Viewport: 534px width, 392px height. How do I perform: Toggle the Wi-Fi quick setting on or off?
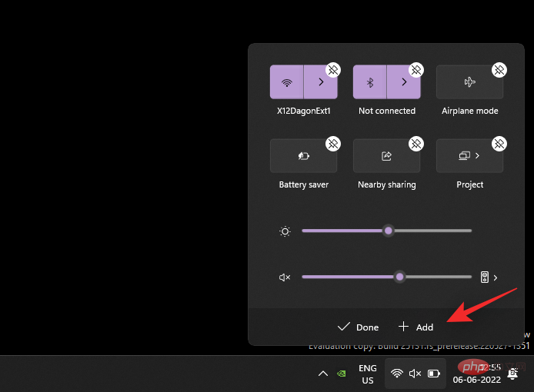pyautogui.click(x=287, y=82)
